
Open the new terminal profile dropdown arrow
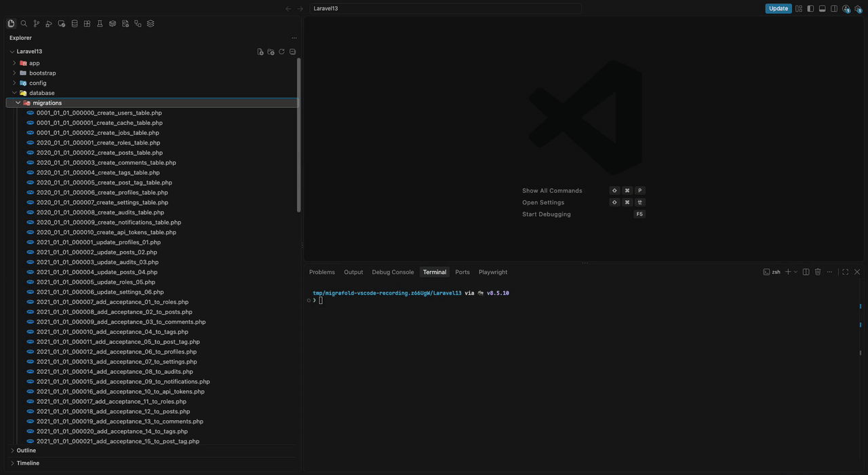(795, 272)
